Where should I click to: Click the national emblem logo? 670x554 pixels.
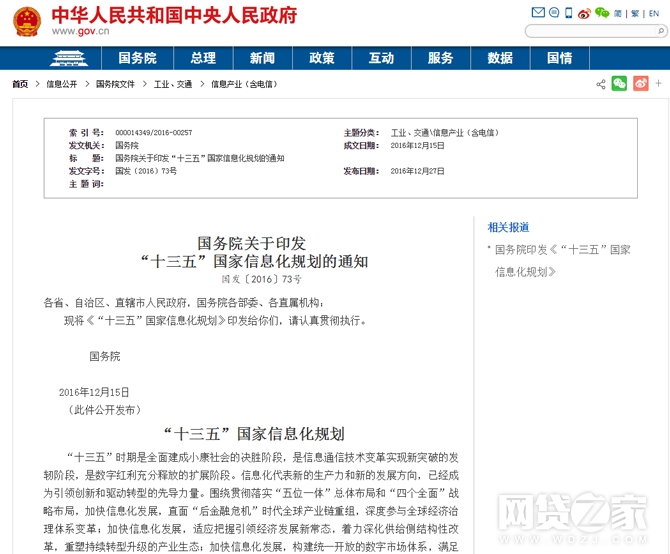click(x=26, y=20)
